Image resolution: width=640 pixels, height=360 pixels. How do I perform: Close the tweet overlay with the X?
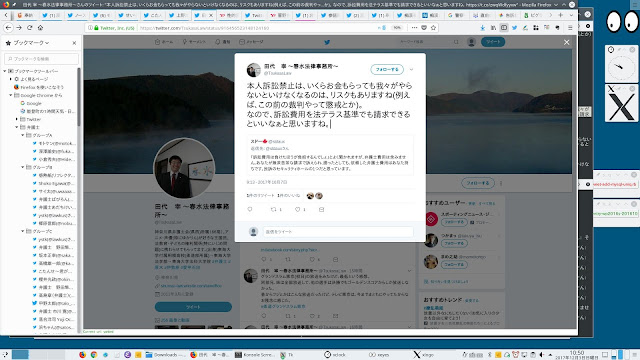point(567,42)
